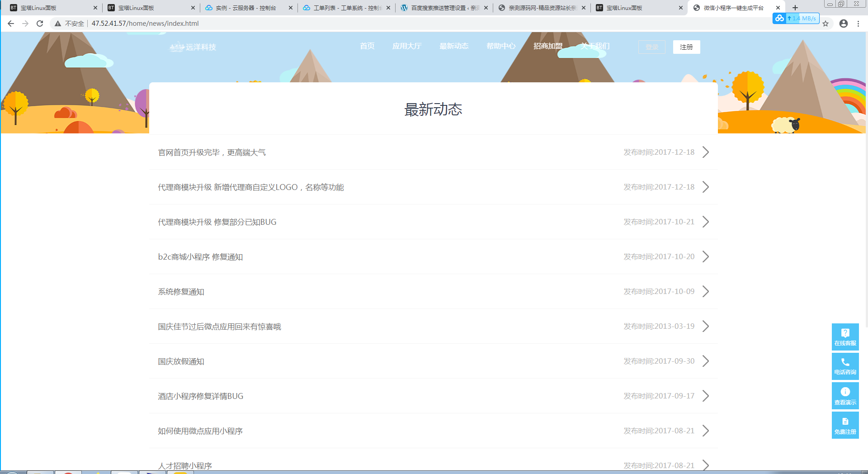This screenshot has width=868, height=474.
Task: Open news b2c商城小程序 修复通知
Action: click(x=200, y=257)
